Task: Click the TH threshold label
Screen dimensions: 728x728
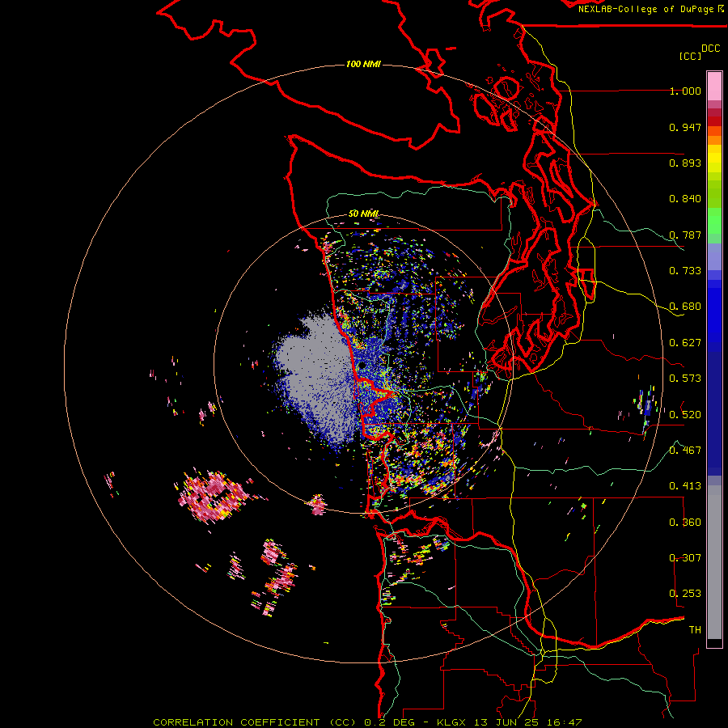Action: click(x=695, y=629)
